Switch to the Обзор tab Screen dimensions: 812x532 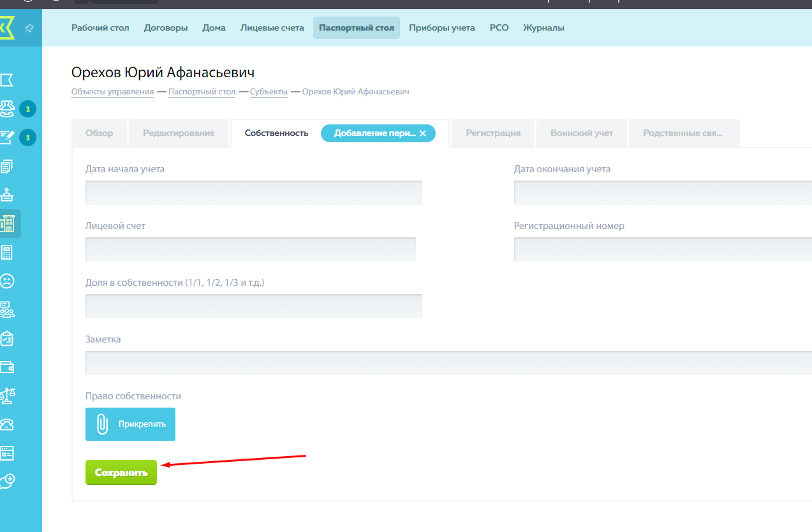coord(100,133)
